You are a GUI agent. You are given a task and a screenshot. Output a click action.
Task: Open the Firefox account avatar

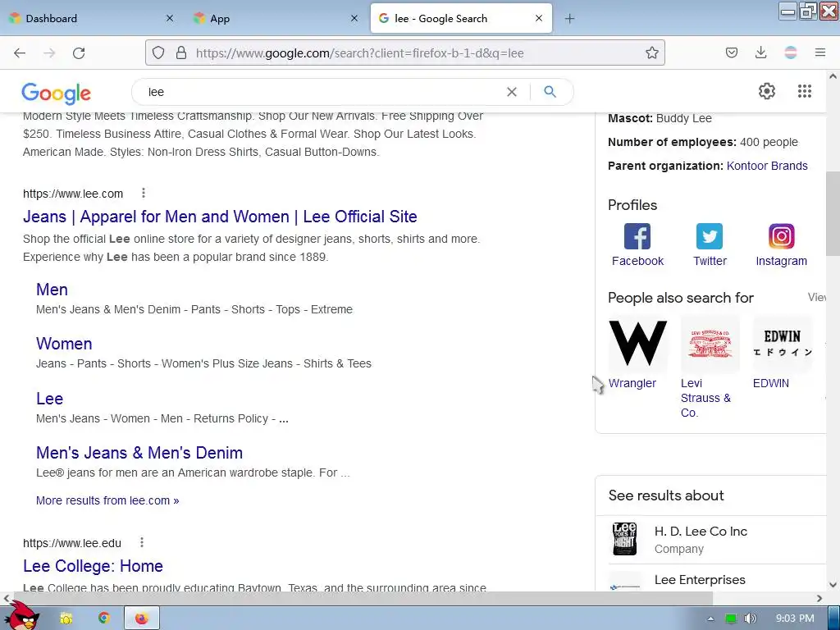tap(790, 52)
